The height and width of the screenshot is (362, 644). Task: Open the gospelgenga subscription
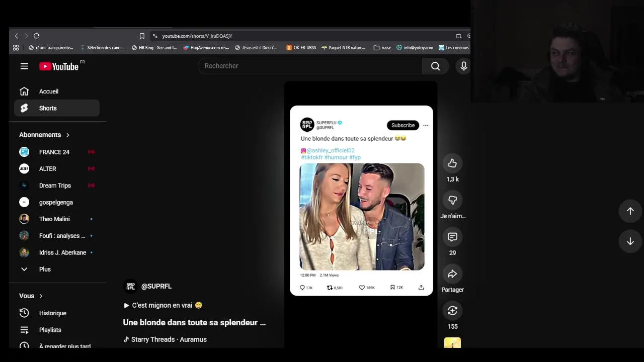[57, 202]
